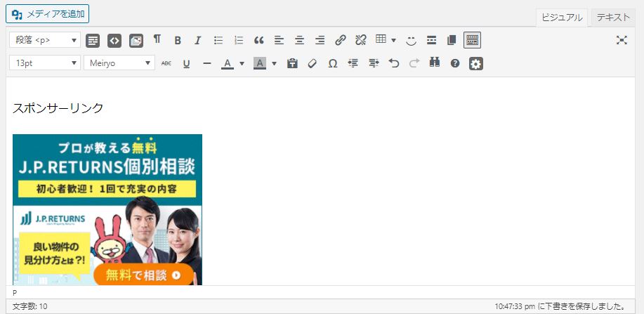This screenshot has width=644, height=314.
Task: Undo the last edit
Action: pyautogui.click(x=394, y=63)
